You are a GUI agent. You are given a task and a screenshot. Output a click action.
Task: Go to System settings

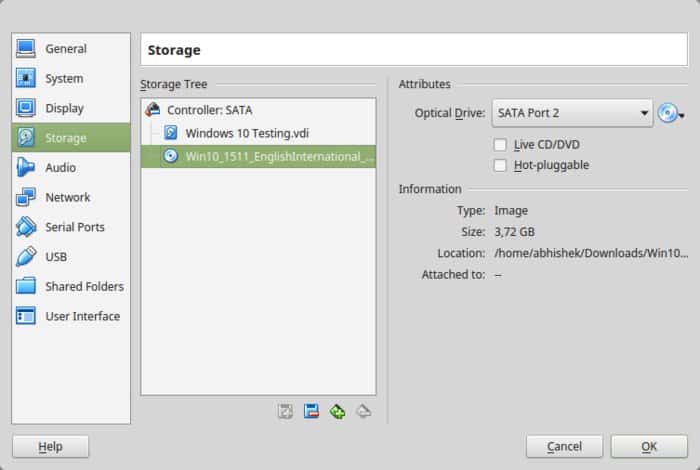click(64, 78)
